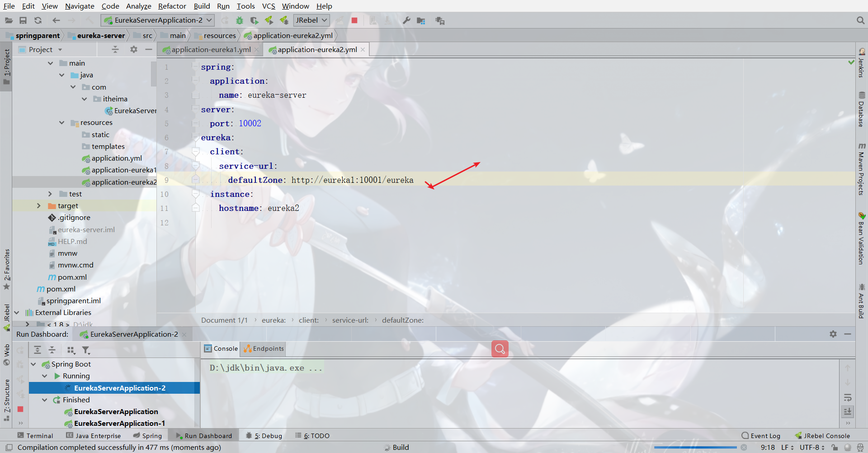The image size is (868, 453).
Task: Collapse the Spring Boot node in Run Dashboard
Action: tap(33, 364)
